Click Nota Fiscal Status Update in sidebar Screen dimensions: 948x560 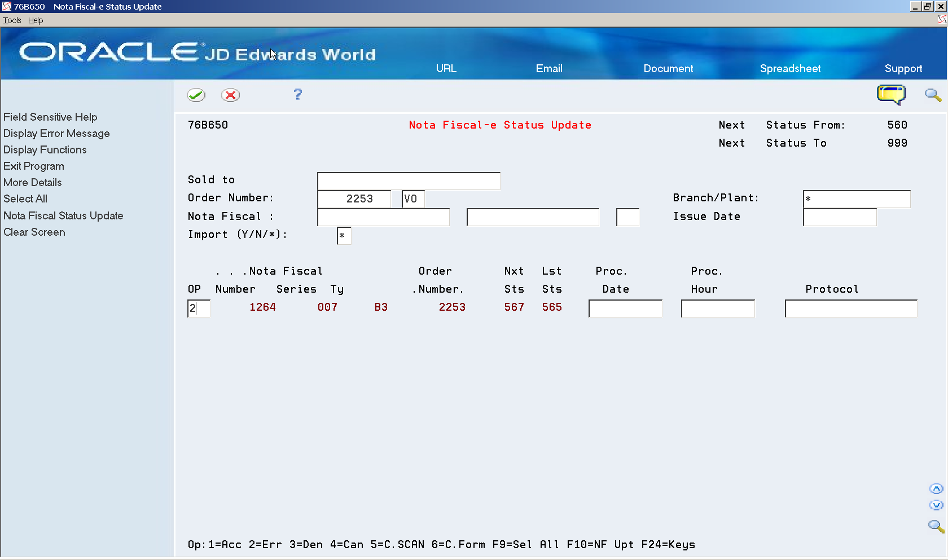63,215
